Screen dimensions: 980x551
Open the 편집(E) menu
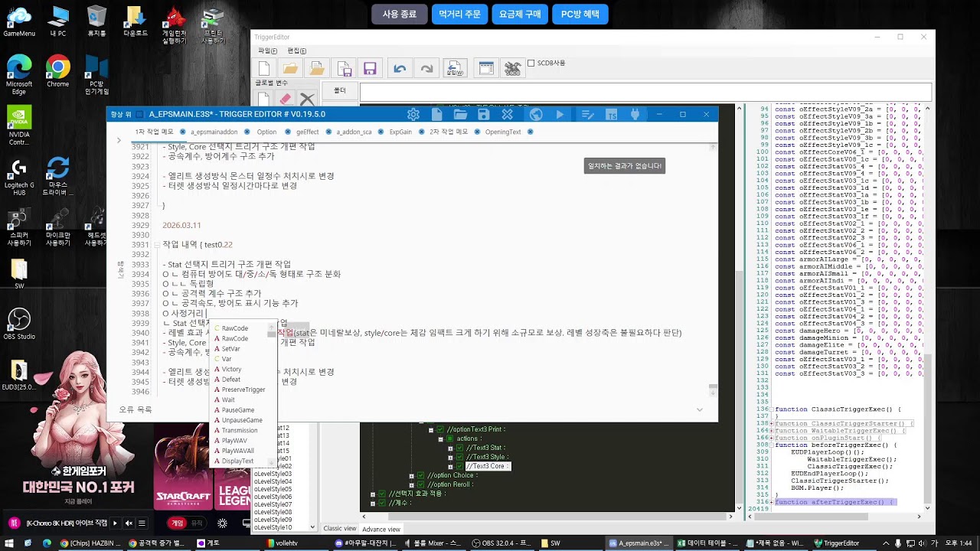(296, 51)
